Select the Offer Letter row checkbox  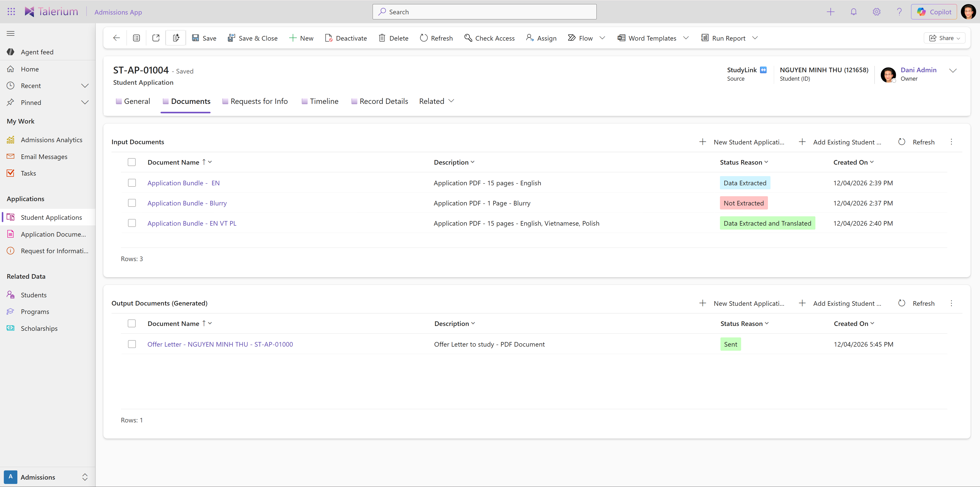click(132, 344)
